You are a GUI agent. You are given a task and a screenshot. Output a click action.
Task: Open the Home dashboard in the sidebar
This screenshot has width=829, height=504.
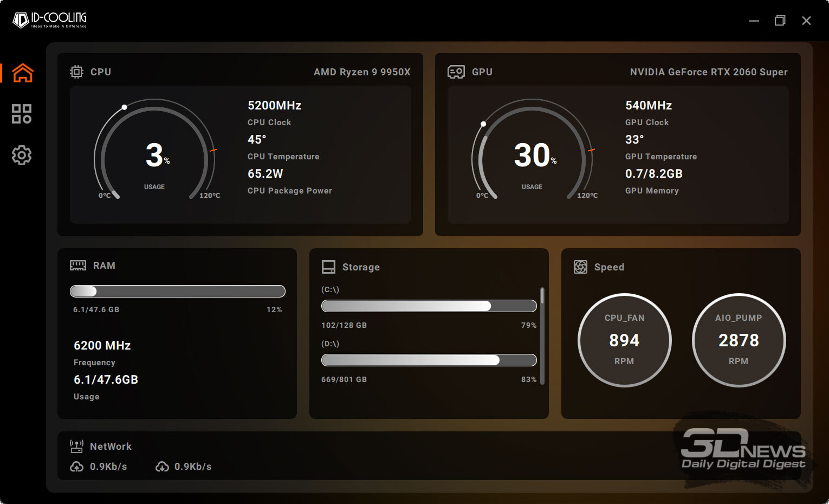tap(22, 73)
